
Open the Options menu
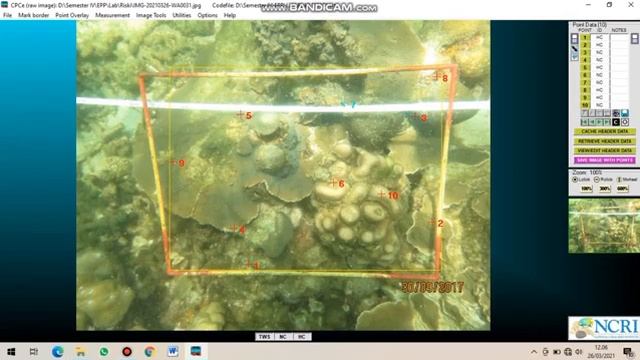pos(207,15)
